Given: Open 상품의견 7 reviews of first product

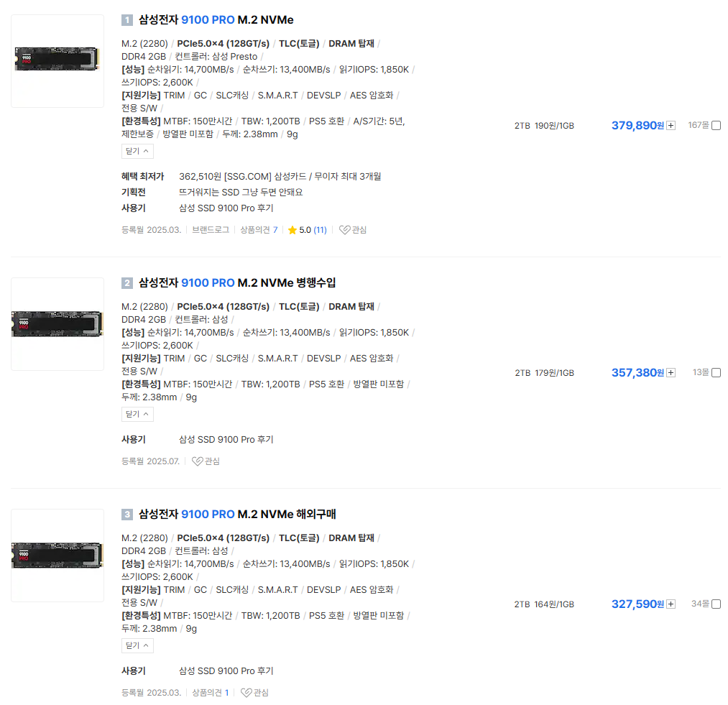Looking at the screenshot, I should (x=258, y=230).
